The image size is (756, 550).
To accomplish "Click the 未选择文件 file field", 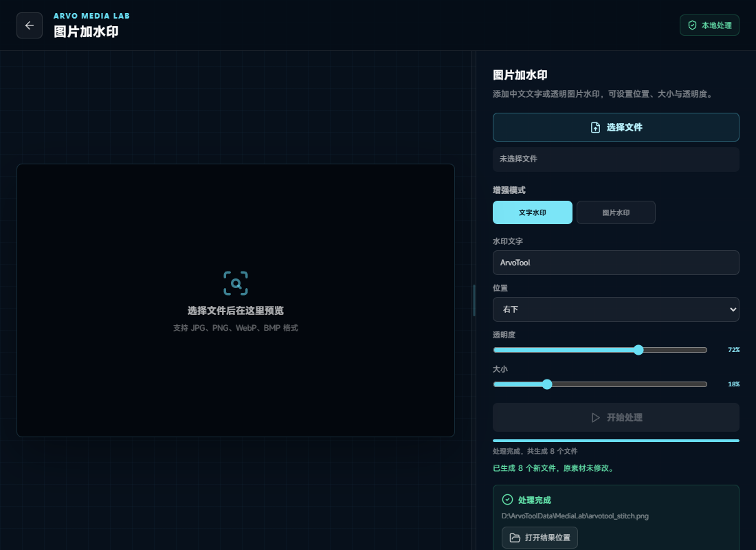I will 616,159.
